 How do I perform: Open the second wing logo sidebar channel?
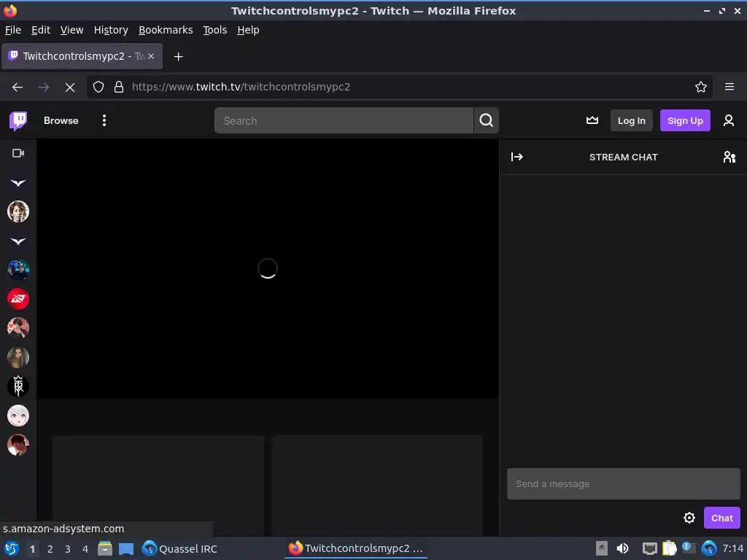pyautogui.click(x=18, y=241)
